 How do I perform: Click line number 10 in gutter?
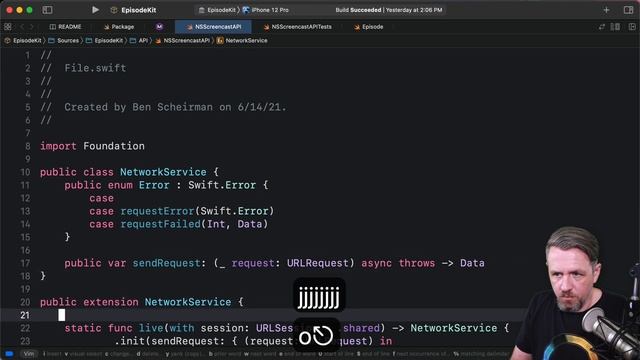tap(25, 172)
